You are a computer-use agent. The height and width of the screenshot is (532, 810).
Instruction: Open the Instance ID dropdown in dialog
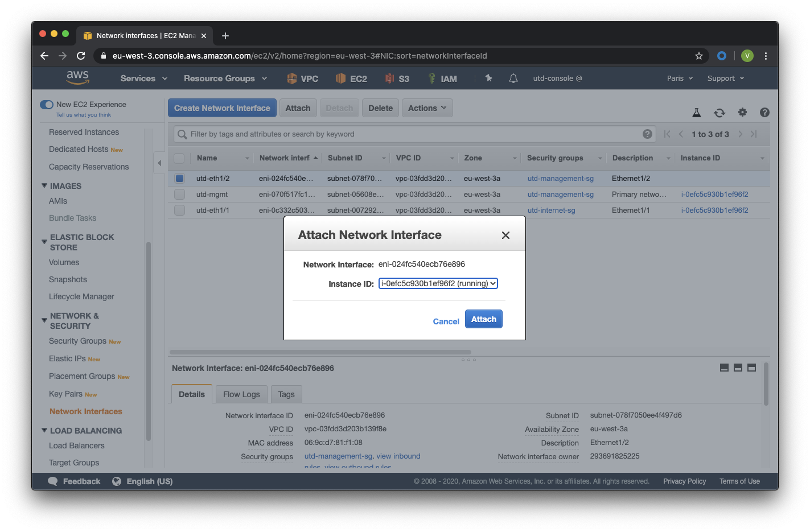pos(438,283)
